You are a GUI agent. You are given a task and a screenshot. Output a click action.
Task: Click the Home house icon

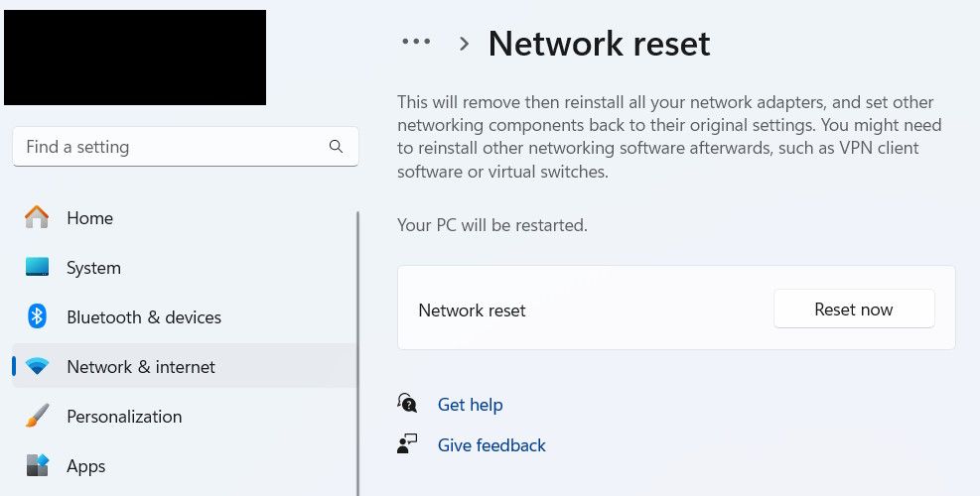37,217
